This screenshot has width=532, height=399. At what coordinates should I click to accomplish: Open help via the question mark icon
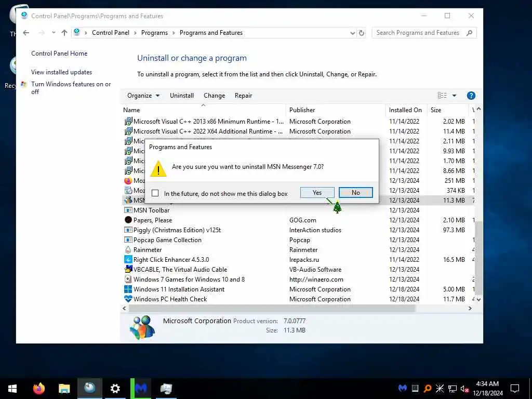471,96
